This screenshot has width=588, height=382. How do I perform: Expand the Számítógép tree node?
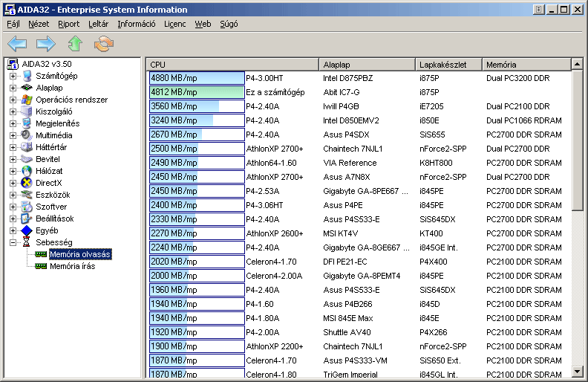[13, 76]
